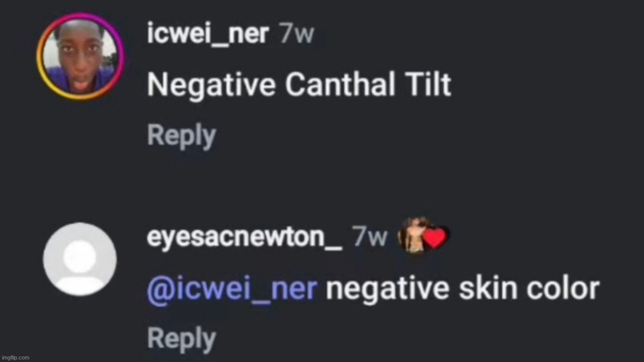Screen dimensions: 644x362
Task: Click the word 'Tilt' in first comment
Action: pyautogui.click(x=428, y=84)
